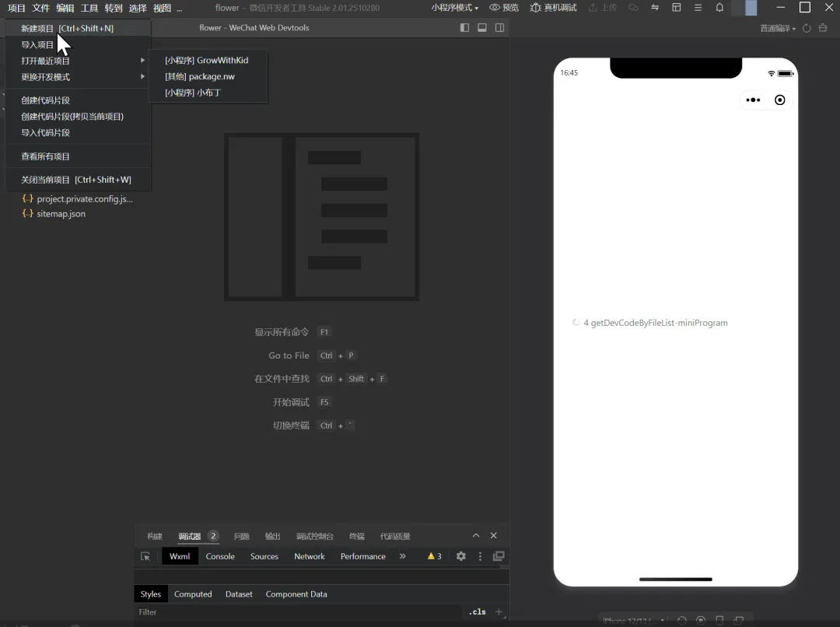Select 创建代码片段 menu entry
The image size is (840, 627).
click(79, 100)
